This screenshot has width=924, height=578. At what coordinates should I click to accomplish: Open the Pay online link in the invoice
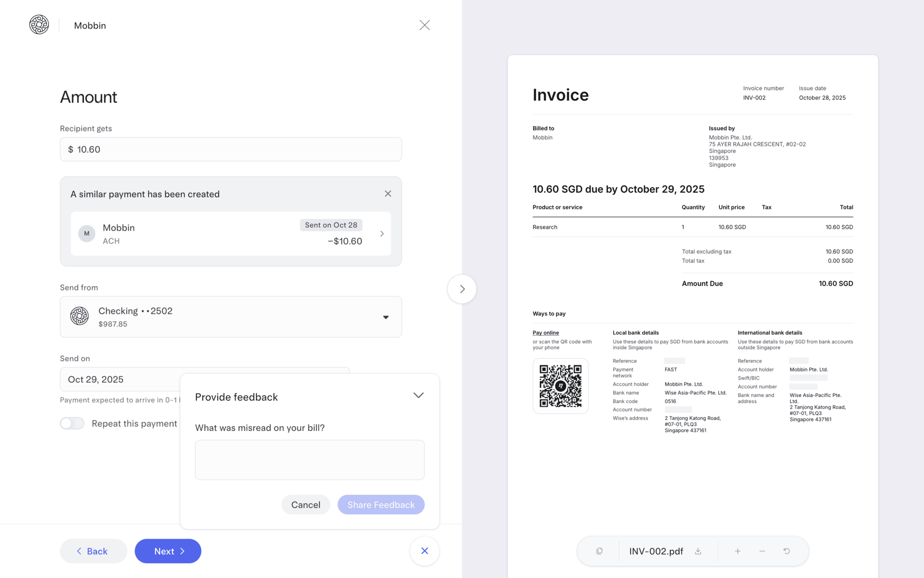[x=546, y=332]
